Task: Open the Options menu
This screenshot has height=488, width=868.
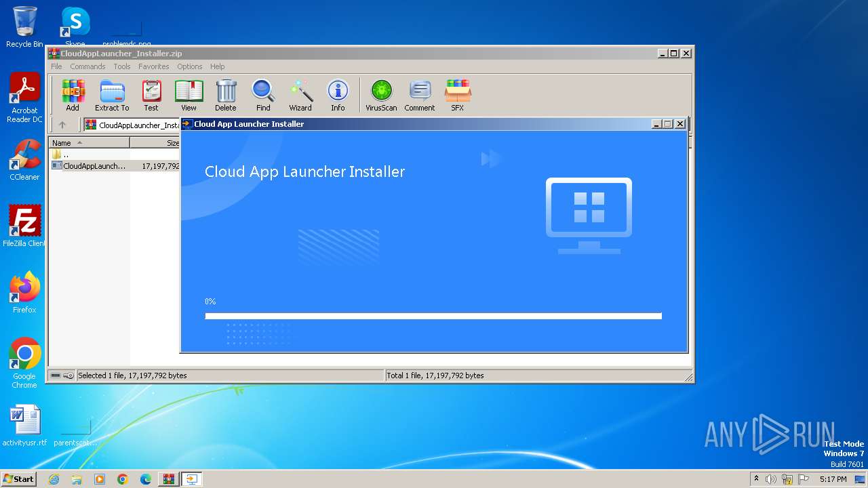Action: [190, 66]
